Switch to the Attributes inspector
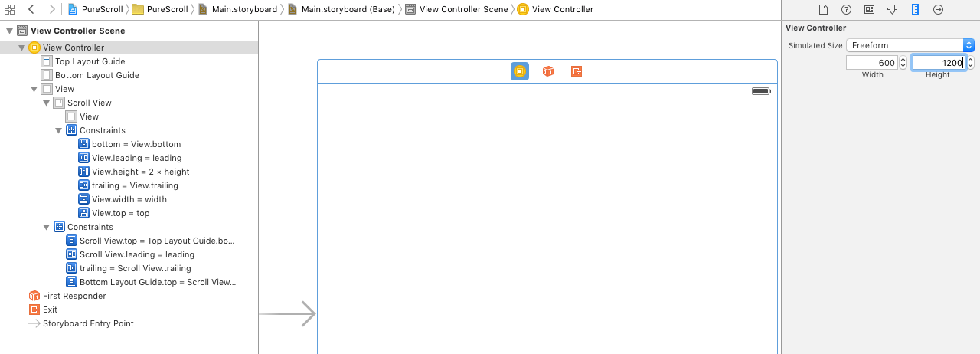Viewport: 980px width, 354px height. (x=892, y=9)
